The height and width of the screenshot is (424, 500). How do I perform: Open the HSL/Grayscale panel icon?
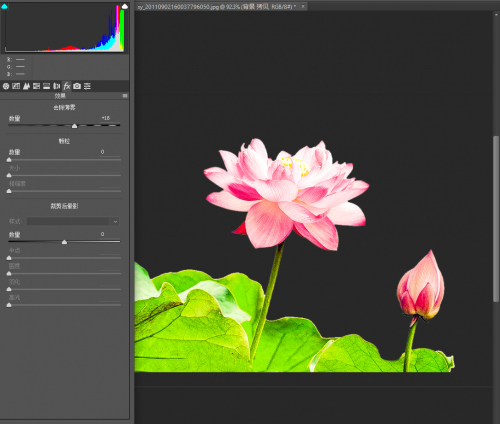[36, 86]
